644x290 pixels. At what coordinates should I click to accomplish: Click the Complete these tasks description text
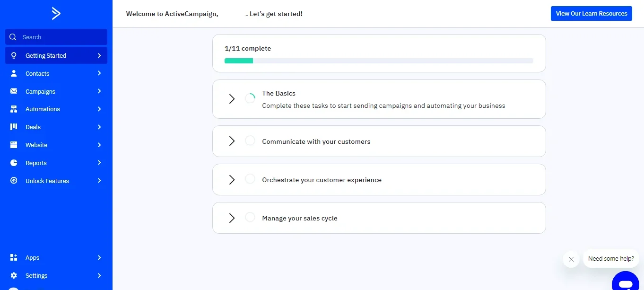(x=383, y=105)
